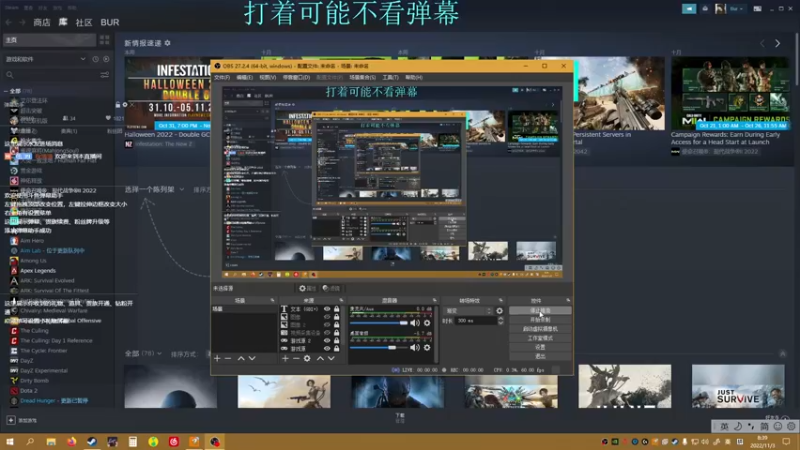Pop out the 混音器 dock panel icon
The image size is (800, 450).
(434, 301)
